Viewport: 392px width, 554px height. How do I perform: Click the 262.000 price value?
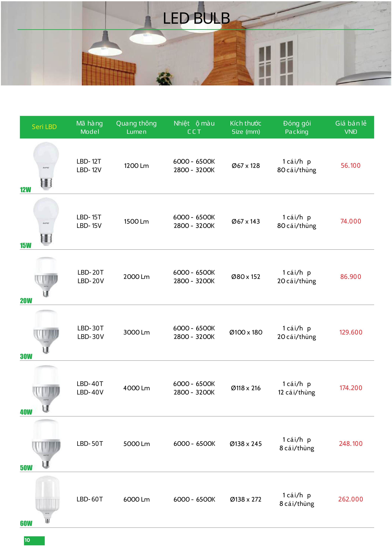click(x=350, y=499)
